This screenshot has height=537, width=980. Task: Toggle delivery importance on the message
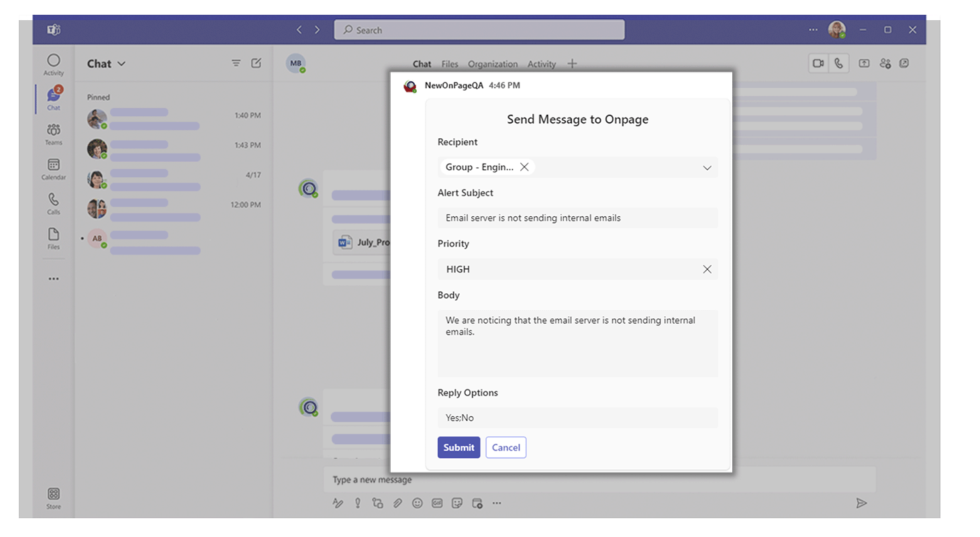358,503
